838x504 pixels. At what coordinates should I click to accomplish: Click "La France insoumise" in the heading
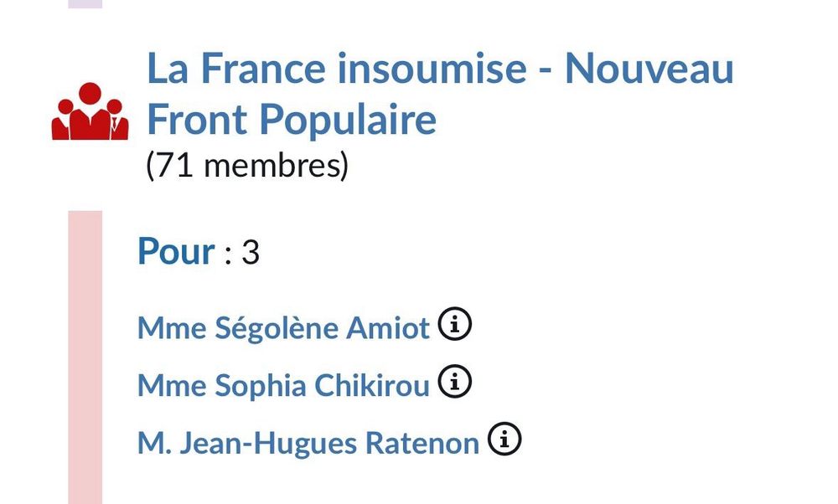[x=337, y=69]
